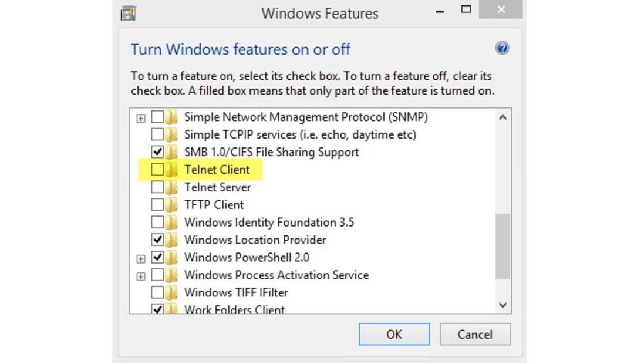Enable the Telnet Client checkbox

click(x=157, y=170)
